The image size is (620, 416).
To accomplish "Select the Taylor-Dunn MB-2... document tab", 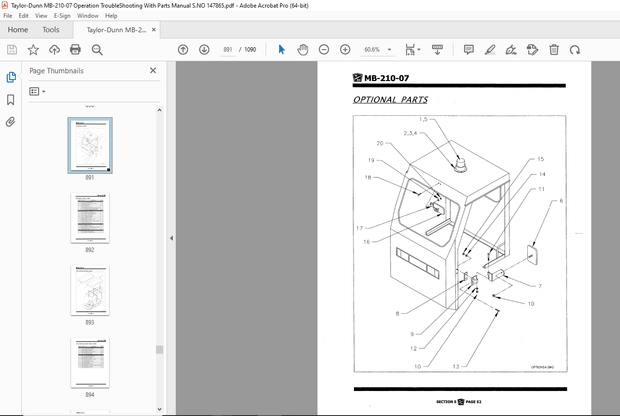I will tap(116, 30).
